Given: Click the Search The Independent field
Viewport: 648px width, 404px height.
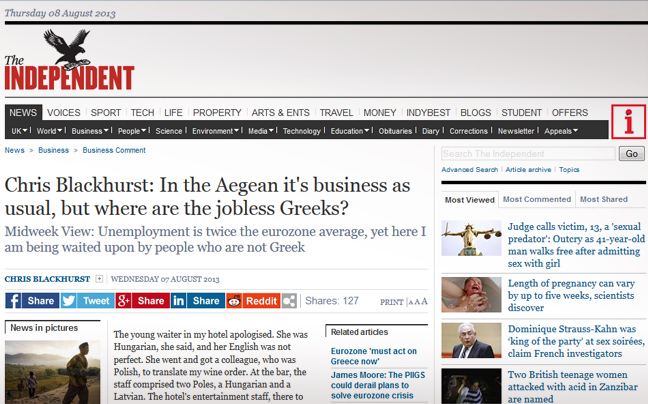Looking at the screenshot, I should coord(528,154).
